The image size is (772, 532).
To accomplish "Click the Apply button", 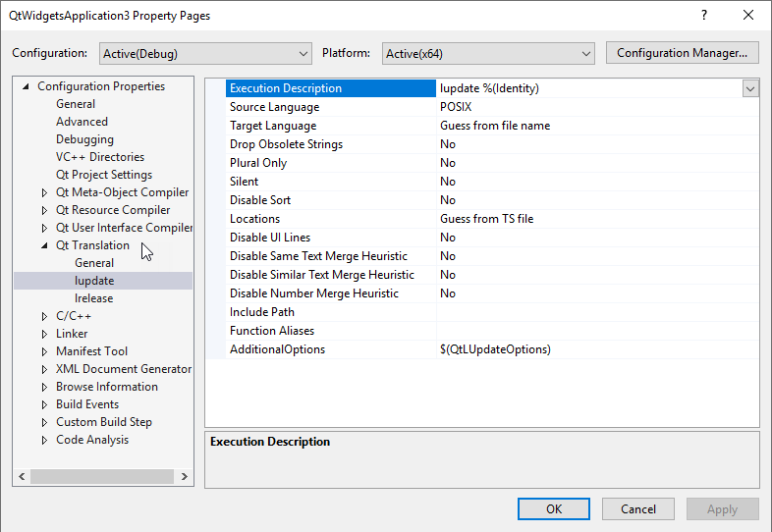I will [x=722, y=508].
